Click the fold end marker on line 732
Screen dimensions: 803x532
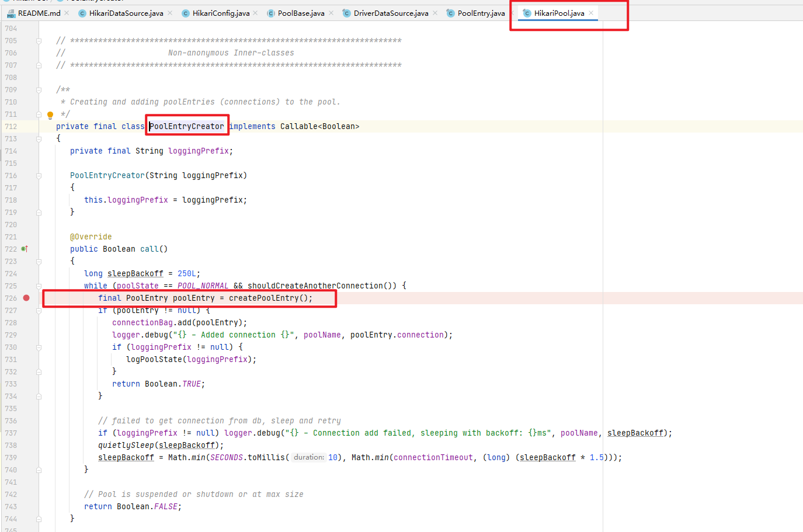point(39,372)
